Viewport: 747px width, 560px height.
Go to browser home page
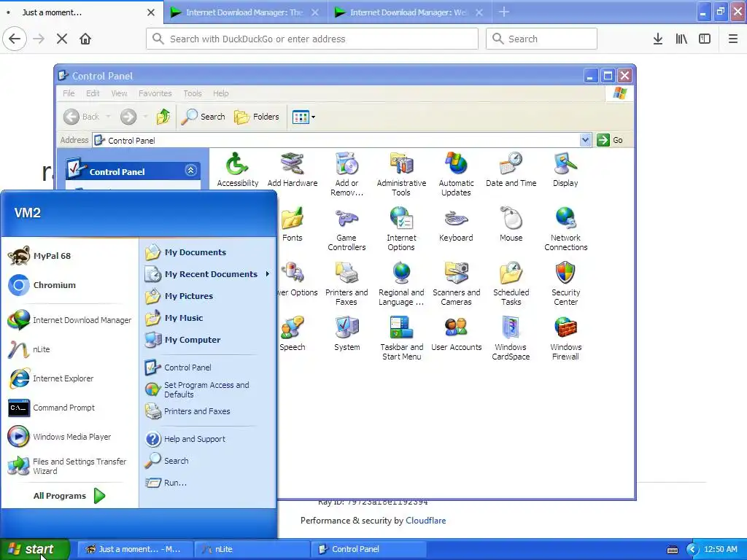pyautogui.click(x=85, y=39)
